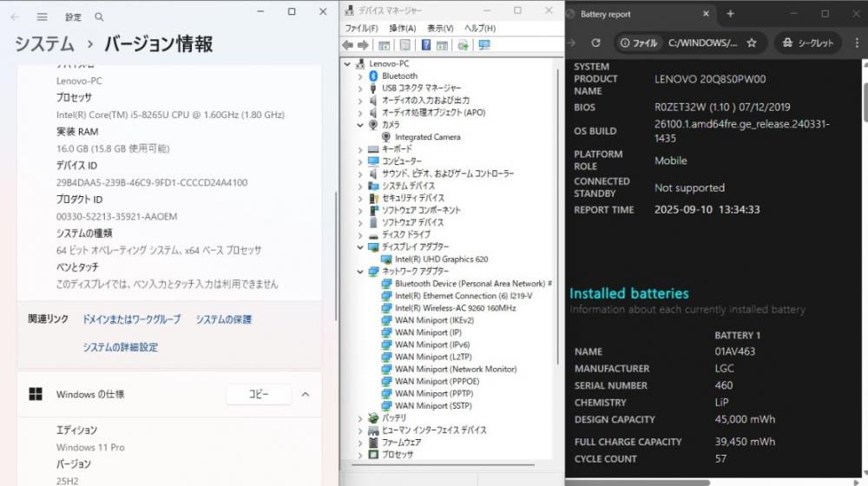The height and width of the screenshot is (486, 868).
Task: Collapse ディスプレイ アダプター node
Action: [x=360, y=246]
